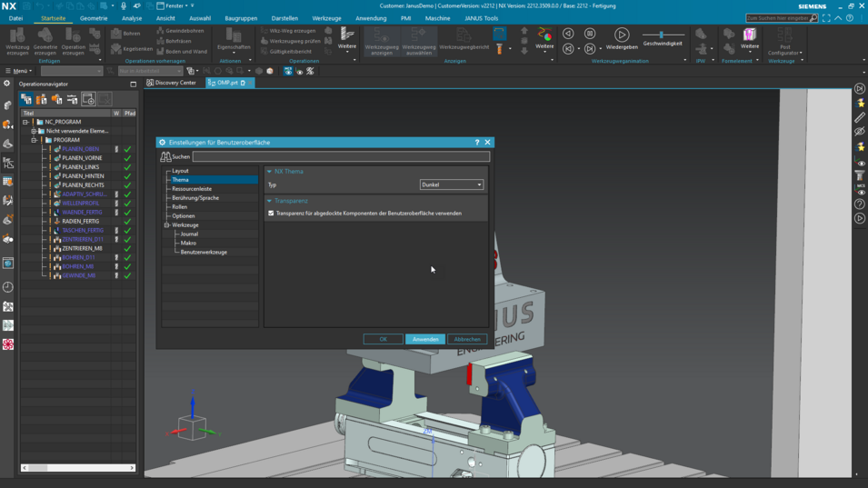Click binoculars search icon in dialog
Screen dimensions: 868x488
165,157
